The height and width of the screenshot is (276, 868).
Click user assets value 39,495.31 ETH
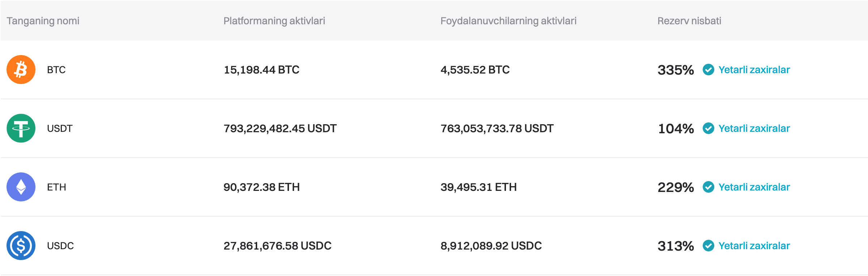[x=478, y=187]
